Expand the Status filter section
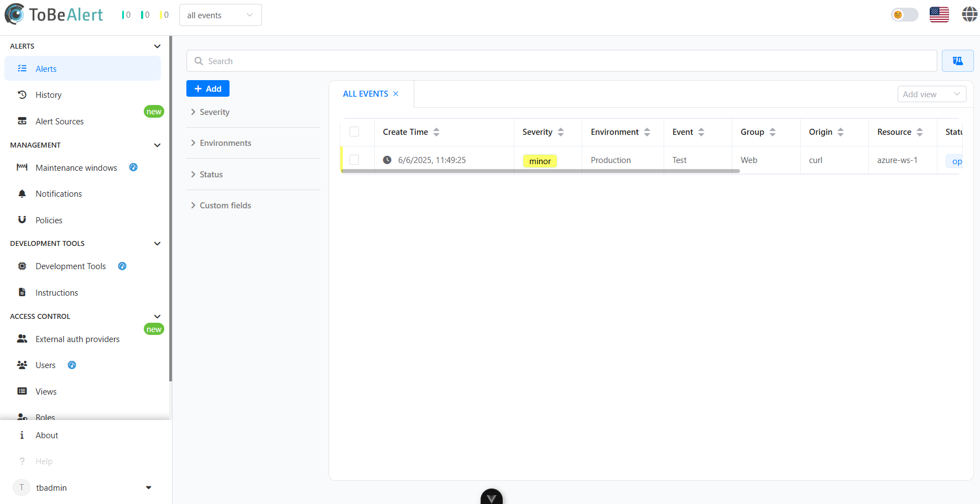The width and height of the screenshot is (980, 504). [x=253, y=175]
